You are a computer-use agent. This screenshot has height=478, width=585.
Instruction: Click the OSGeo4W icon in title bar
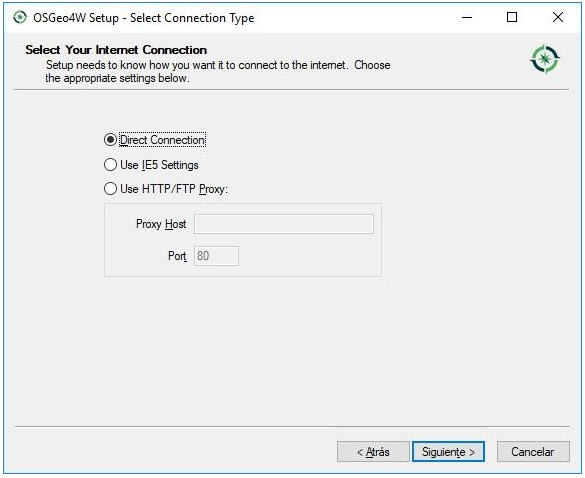click(19, 17)
